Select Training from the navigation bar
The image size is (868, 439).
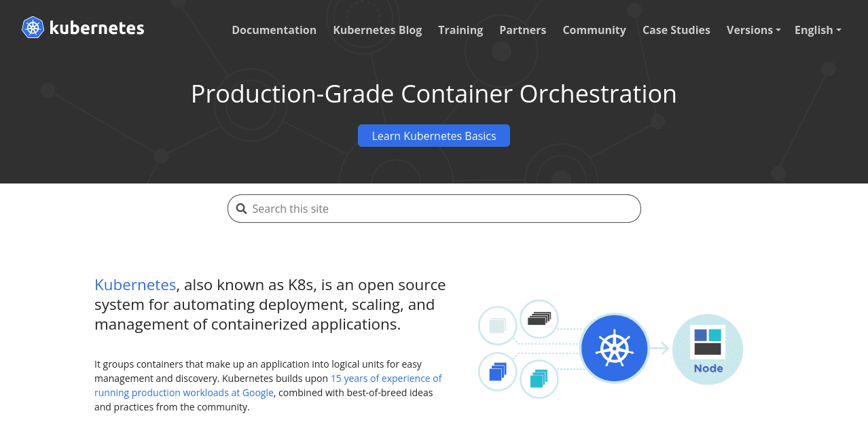(460, 30)
